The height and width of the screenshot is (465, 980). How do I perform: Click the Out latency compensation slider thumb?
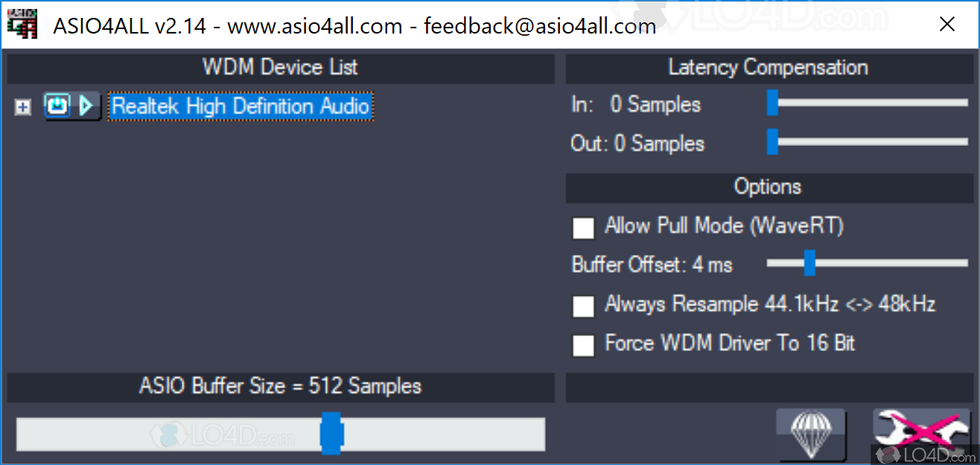pos(772,142)
